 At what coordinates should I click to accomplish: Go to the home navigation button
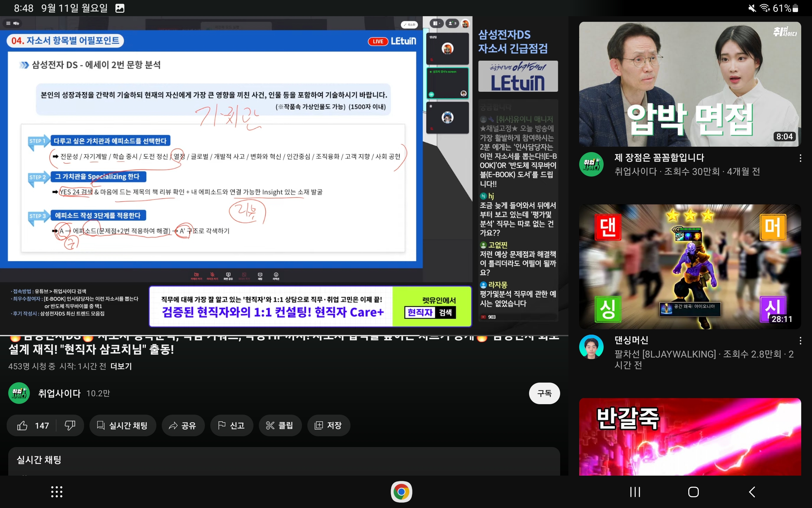click(693, 492)
